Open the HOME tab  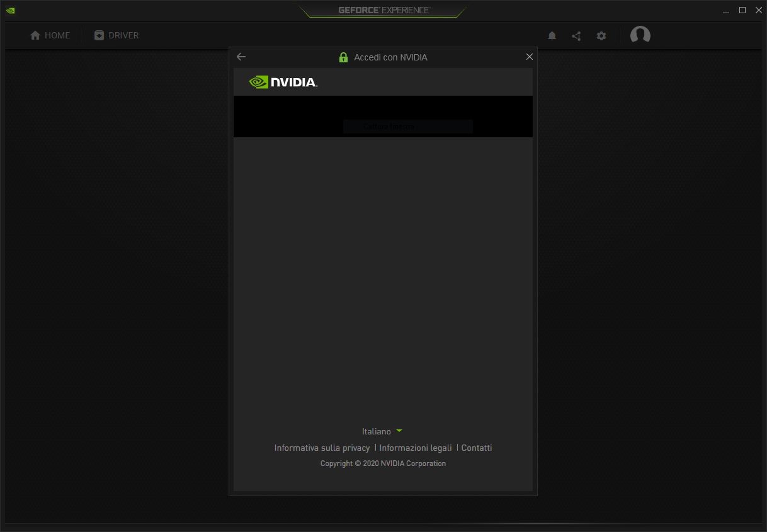(50, 35)
